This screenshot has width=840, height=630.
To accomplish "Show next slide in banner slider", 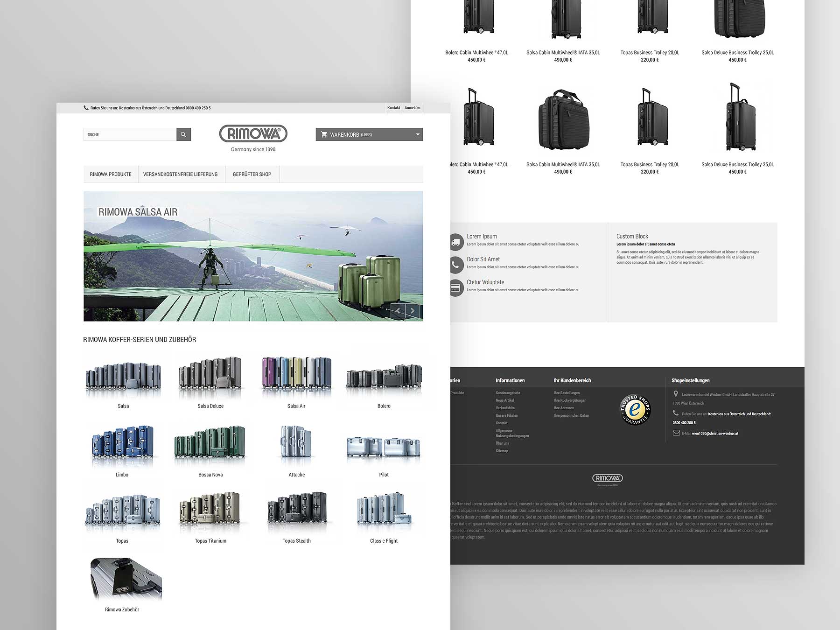I will point(413,310).
